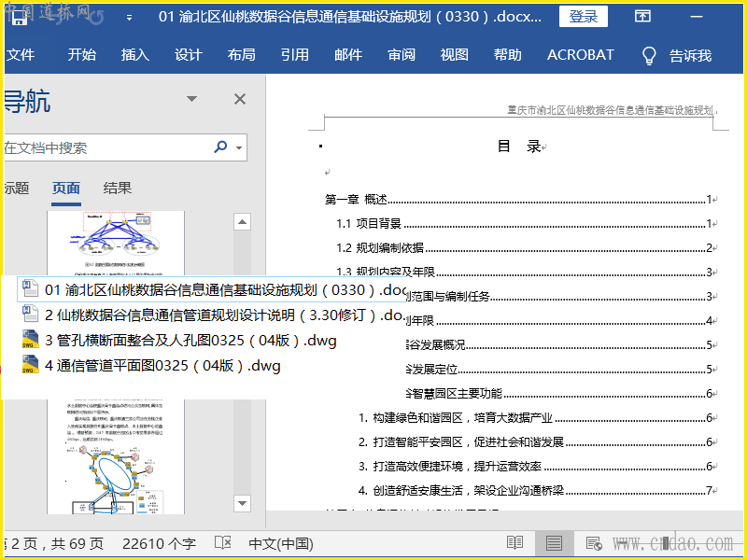
Task: Switch to Web Layout view icon
Action: click(x=594, y=543)
